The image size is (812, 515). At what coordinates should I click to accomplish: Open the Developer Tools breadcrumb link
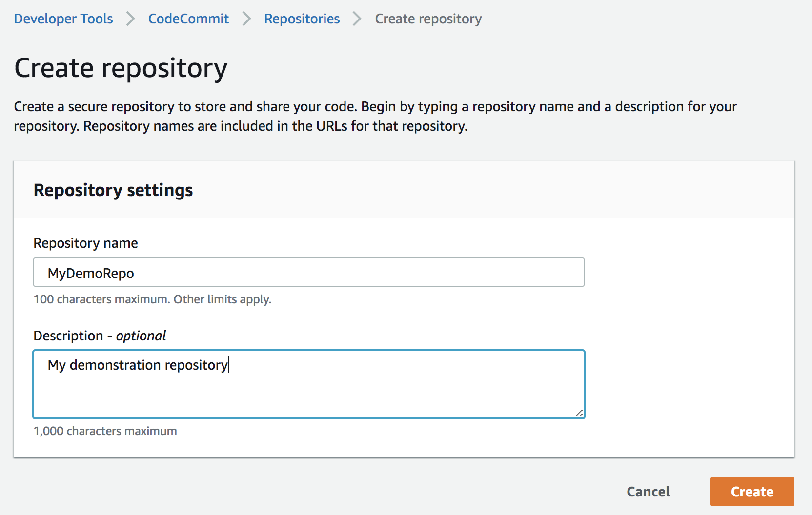click(x=63, y=19)
